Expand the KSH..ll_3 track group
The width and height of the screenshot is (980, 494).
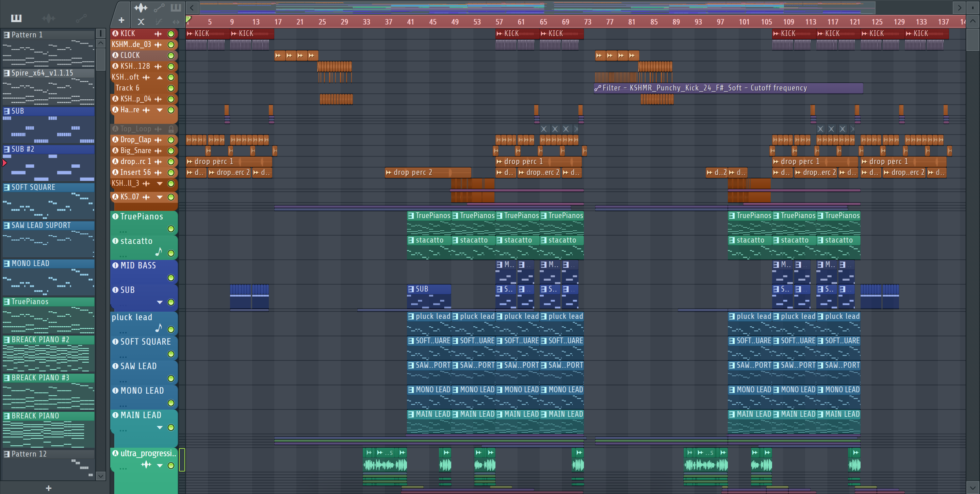(160, 184)
